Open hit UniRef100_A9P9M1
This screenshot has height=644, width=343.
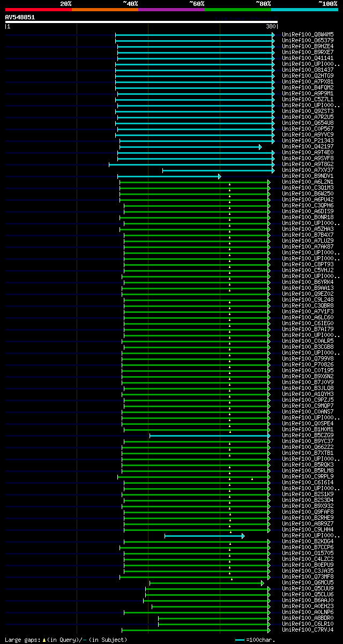[x=308, y=93]
